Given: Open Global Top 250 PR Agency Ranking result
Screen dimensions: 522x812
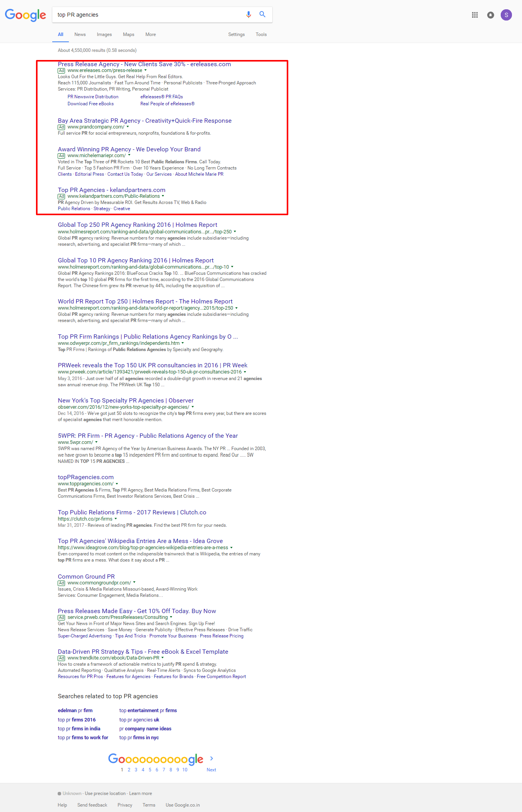Looking at the screenshot, I should tap(137, 225).
